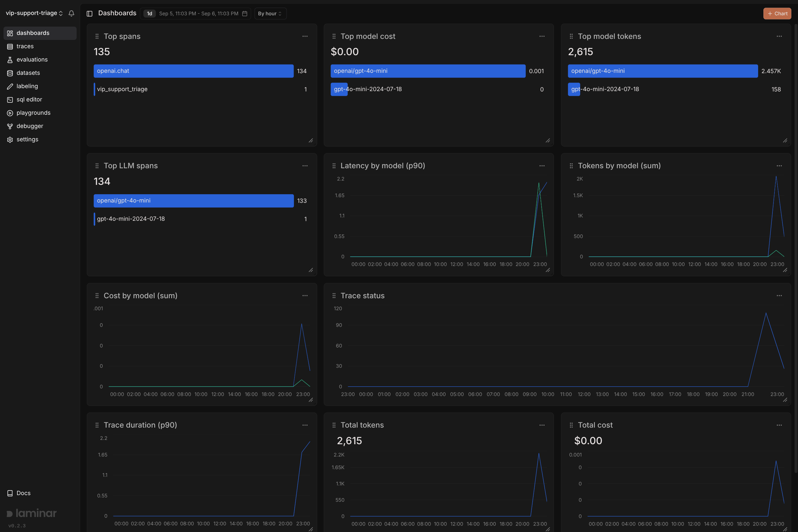This screenshot has width=798, height=532.
Task: Open the dashboards sidebar item
Action: coord(40,33)
